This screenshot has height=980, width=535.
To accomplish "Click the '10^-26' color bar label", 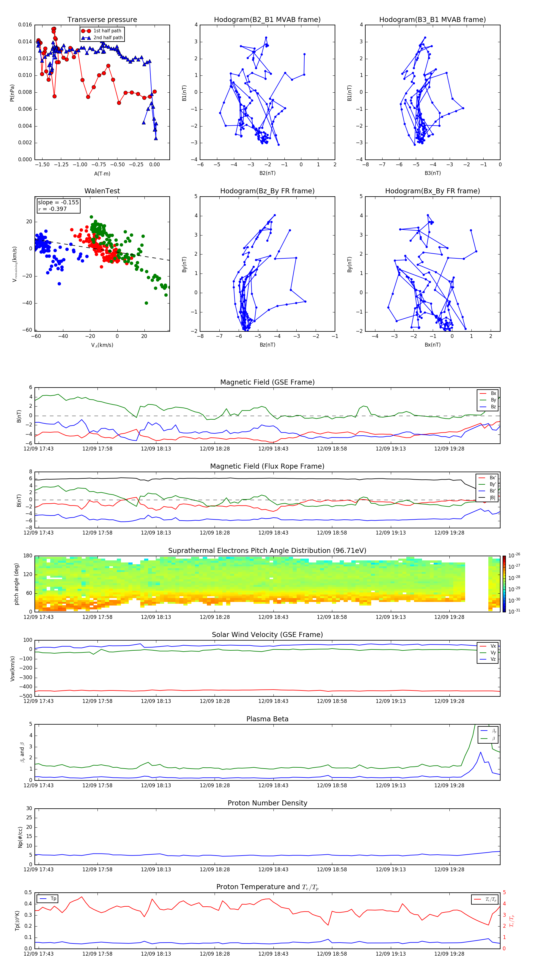I will coord(514,555).
